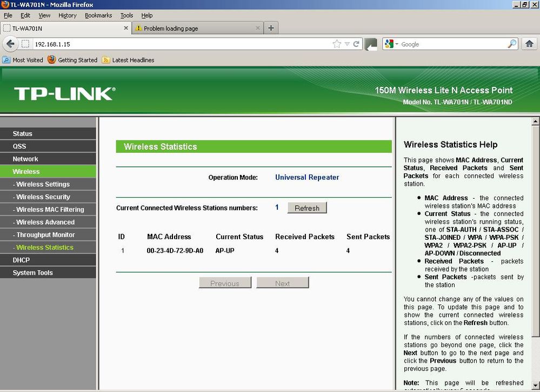Click the Current Status column header

[x=239, y=236]
